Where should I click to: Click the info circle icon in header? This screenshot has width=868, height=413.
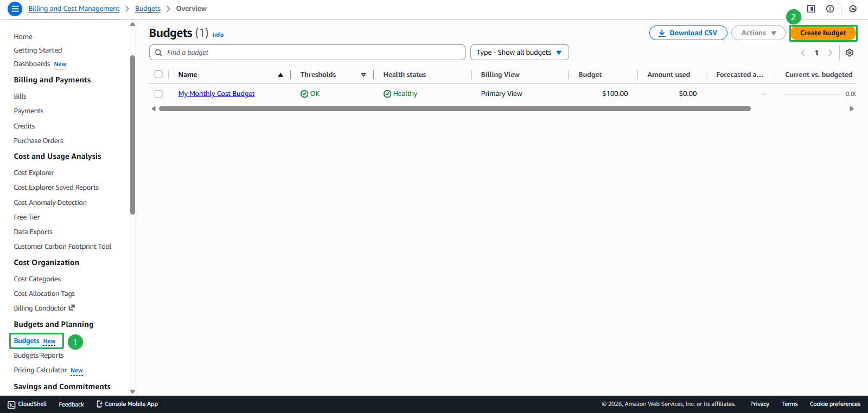(830, 9)
